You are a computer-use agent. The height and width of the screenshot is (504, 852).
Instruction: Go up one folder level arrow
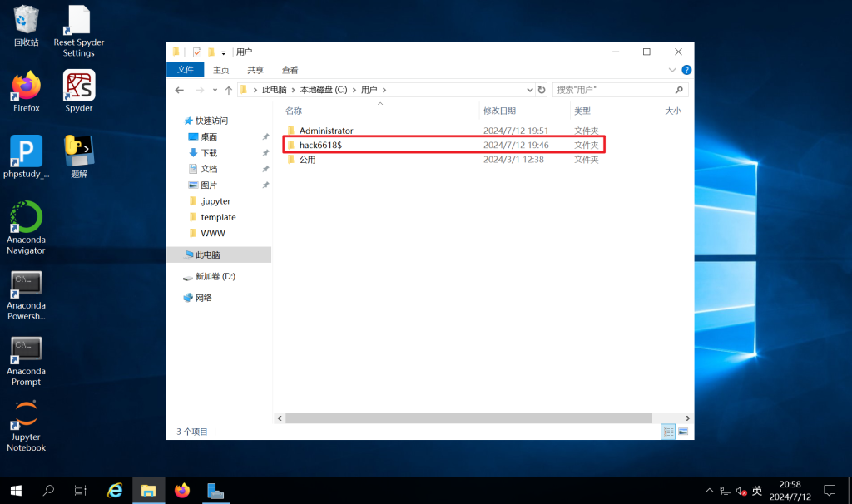tap(228, 90)
